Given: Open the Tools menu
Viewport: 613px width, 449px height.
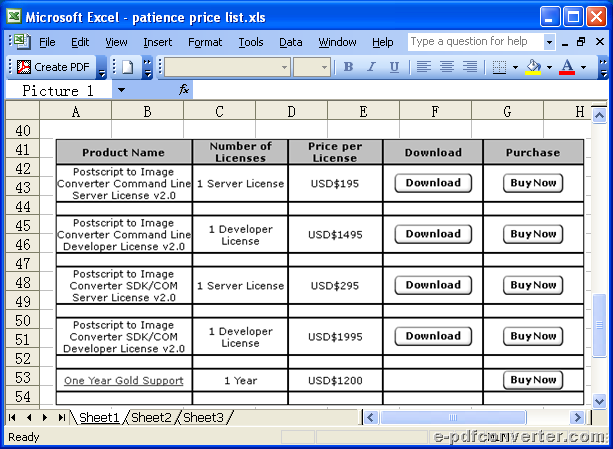Looking at the screenshot, I should 251,42.
